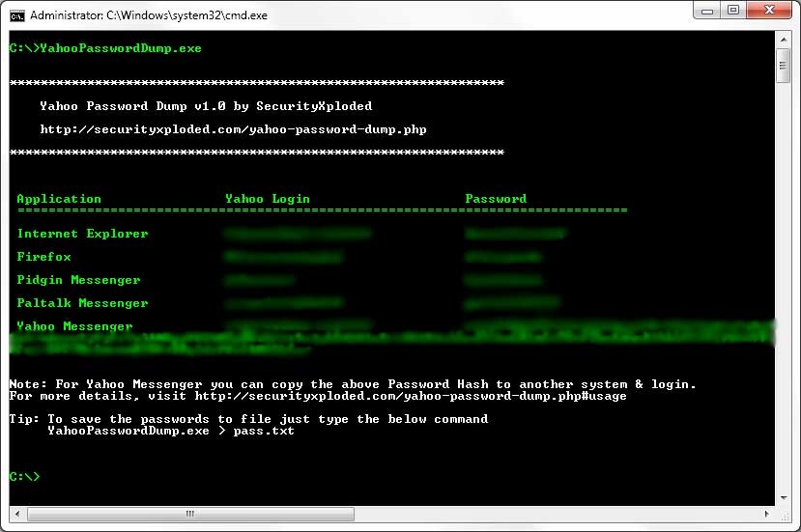801x532 pixels.
Task: Click the 'Yahoo Login' column header
Action: [268, 199]
